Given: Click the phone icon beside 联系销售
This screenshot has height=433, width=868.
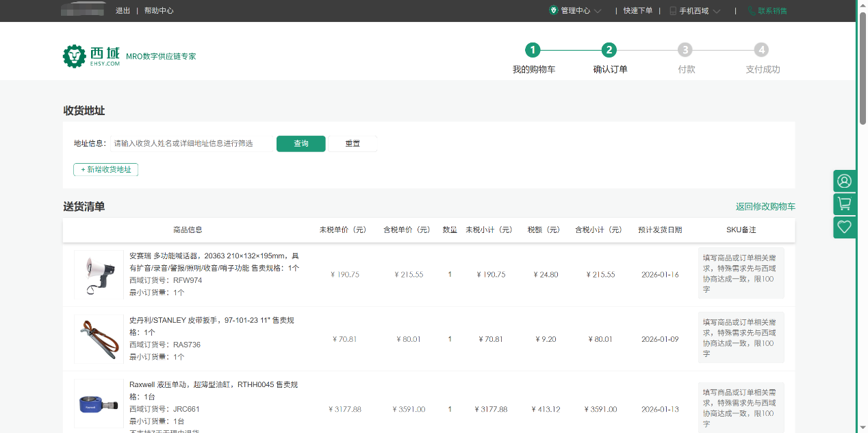Looking at the screenshot, I should point(751,11).
